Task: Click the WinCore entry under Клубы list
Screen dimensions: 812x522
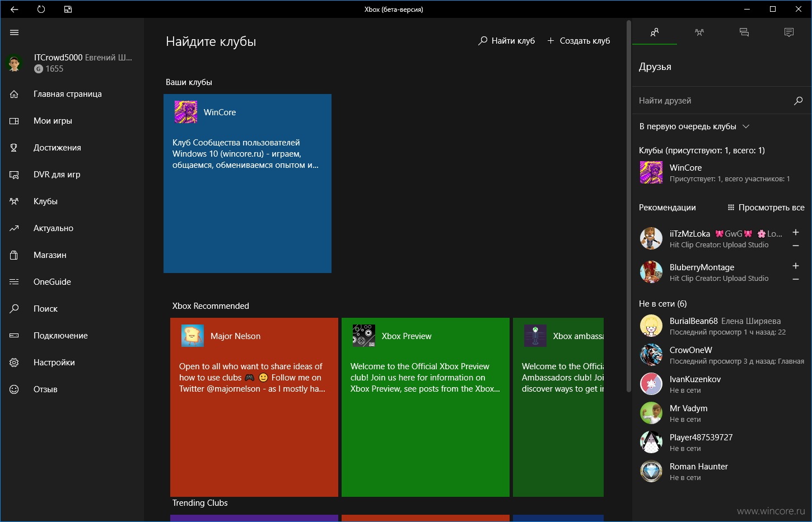Action: pyautogui.click(x=722, y=173)
